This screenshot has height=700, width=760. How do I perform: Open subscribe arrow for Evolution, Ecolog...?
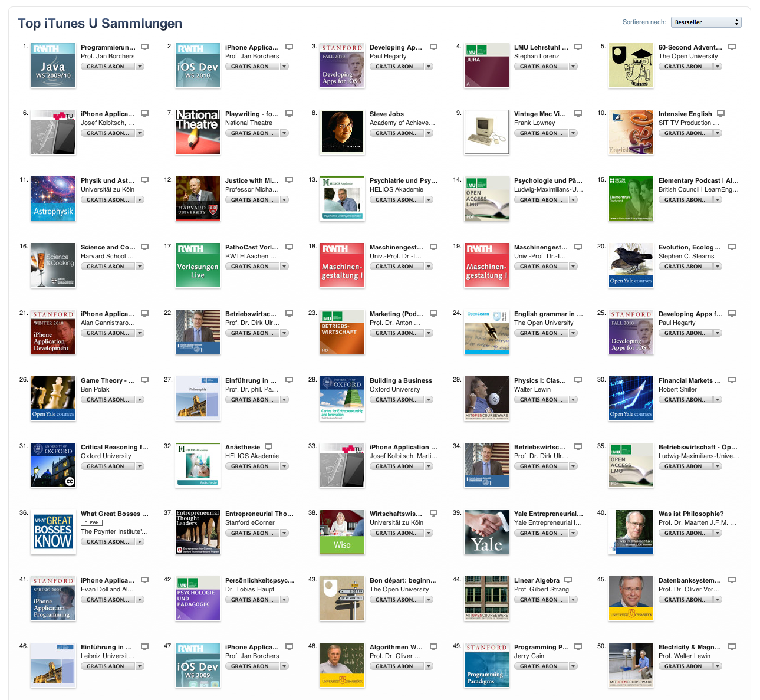pos(718,267)
